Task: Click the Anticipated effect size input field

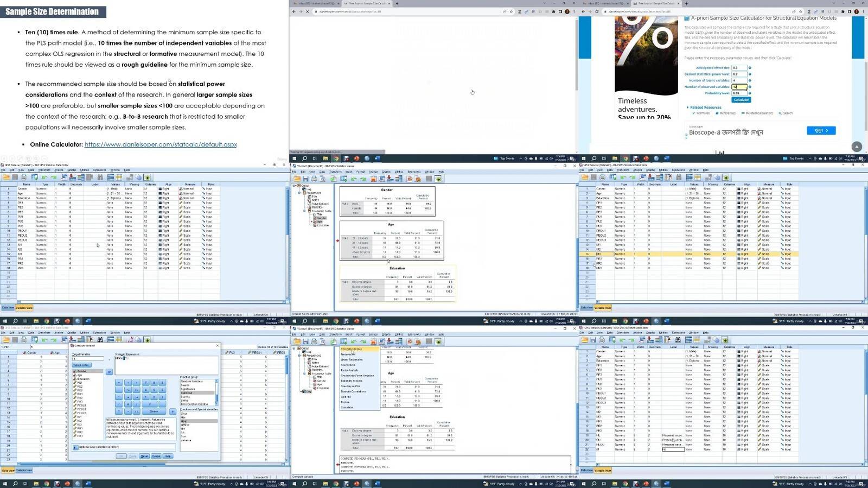Action: point(739,68)
